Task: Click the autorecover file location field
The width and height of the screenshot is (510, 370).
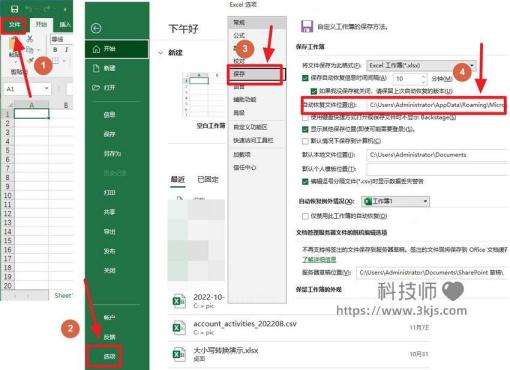Action: pyautogui.click(x=437, y=105)
